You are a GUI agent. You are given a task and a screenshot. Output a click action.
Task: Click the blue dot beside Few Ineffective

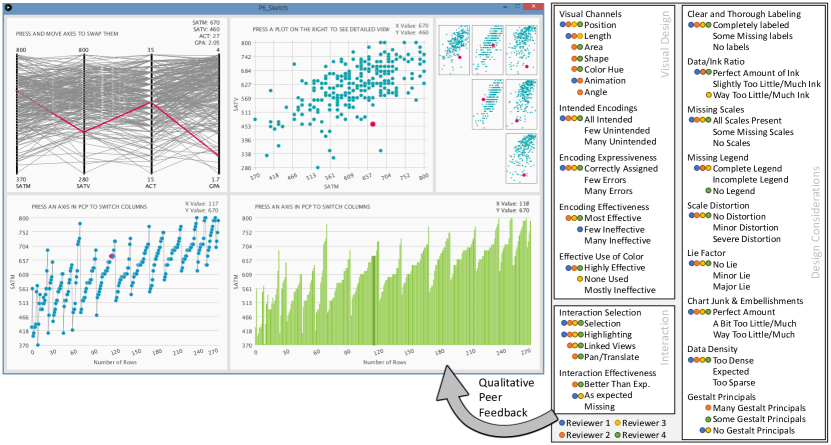(x=579, y=229)
